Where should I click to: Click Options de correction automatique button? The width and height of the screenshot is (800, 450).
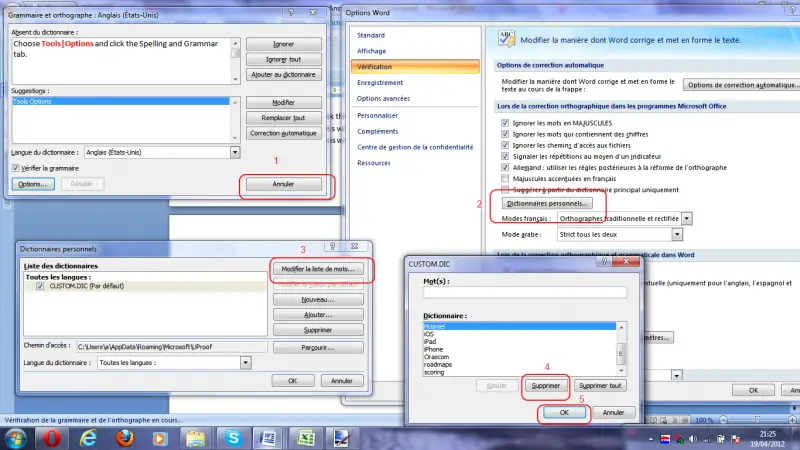741,85
